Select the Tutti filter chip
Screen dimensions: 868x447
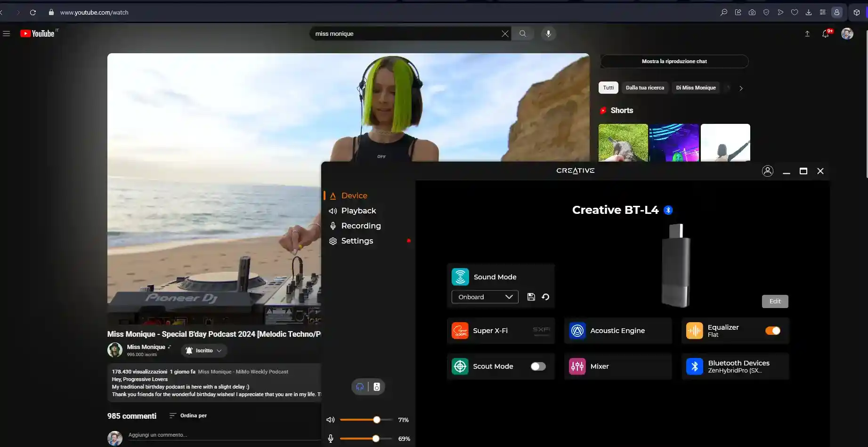[608, 88]
